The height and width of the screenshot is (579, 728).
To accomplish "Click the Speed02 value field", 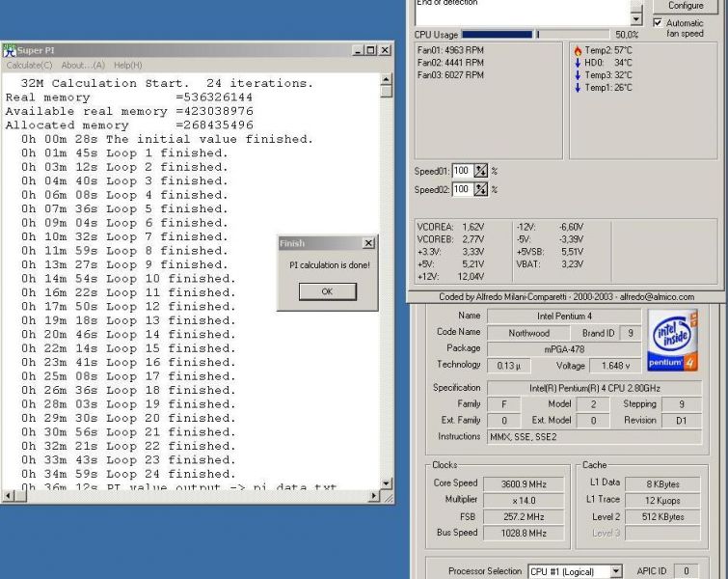I will [x=462, y=189].
